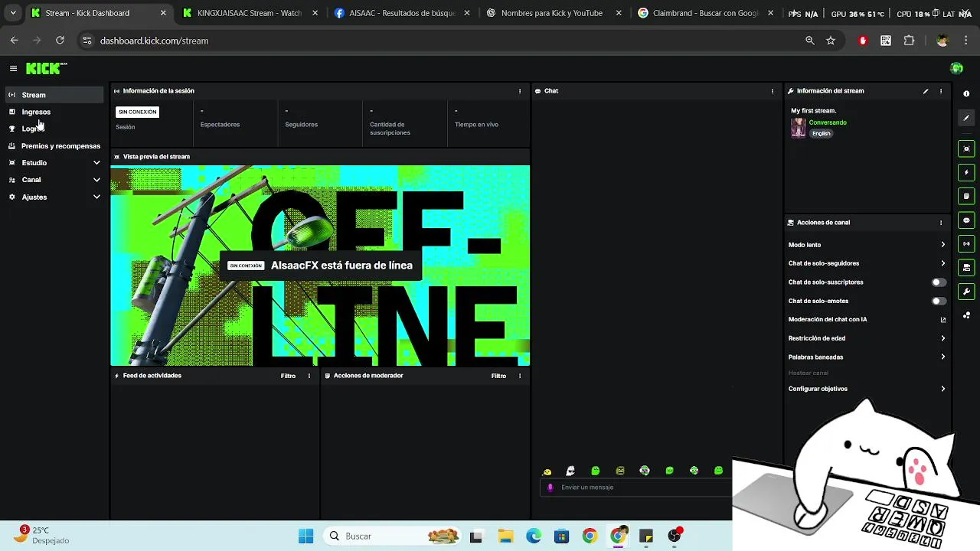The image size is (980, 551).
Task: Open the Acciones de moderador three-dot menu
Action: (x=520, y=376)
